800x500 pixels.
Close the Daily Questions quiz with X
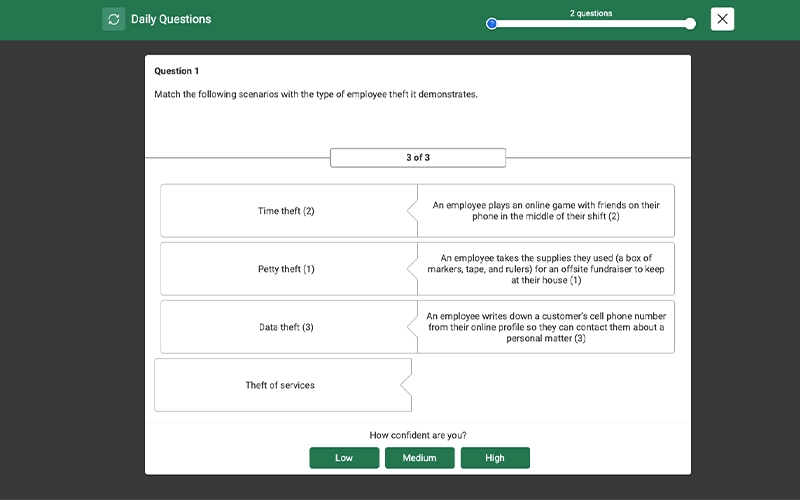pos(722,19)
